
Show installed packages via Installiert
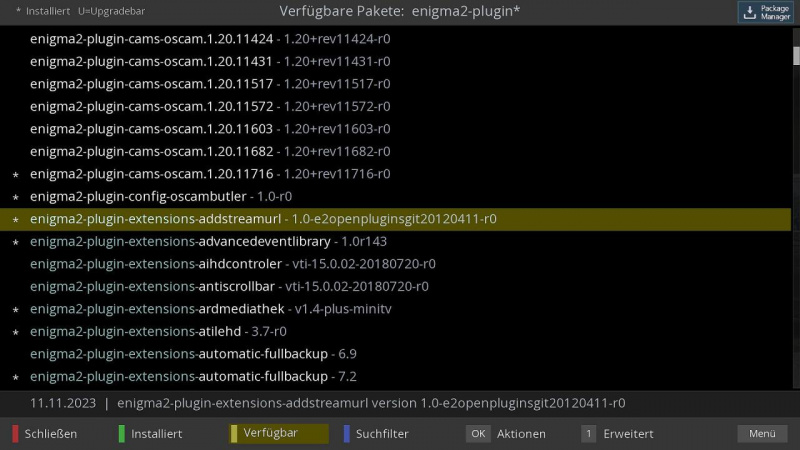[157, 434]
